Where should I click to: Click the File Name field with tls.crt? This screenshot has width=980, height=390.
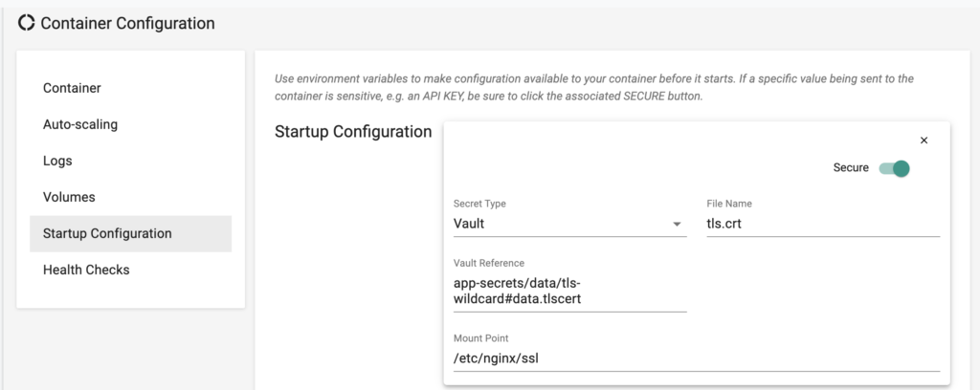(822, 224)
